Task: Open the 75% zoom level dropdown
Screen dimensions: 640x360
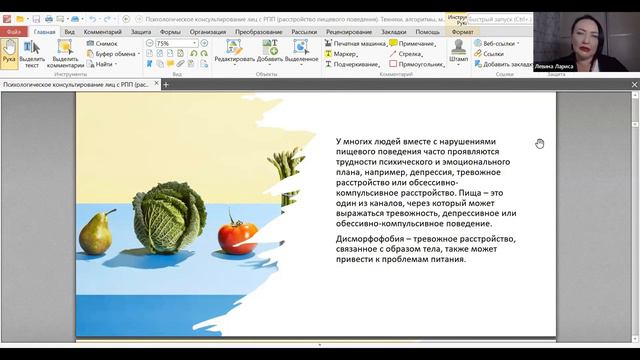Action: click(195, 43)
